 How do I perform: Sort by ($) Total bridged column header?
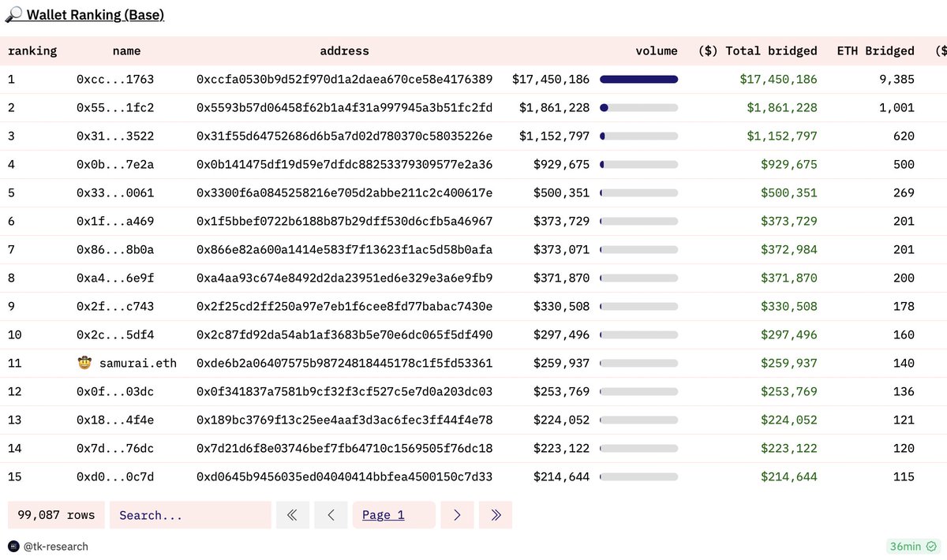point(758,50)
